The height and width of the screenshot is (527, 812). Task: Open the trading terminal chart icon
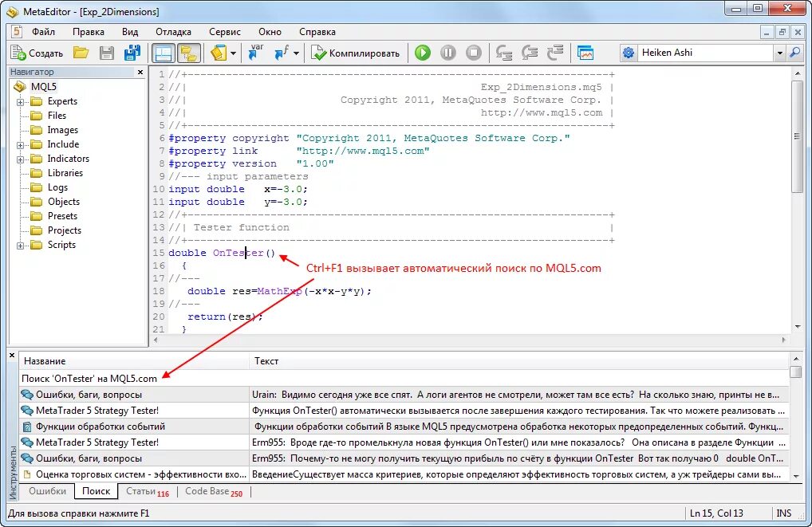(585, 53)
